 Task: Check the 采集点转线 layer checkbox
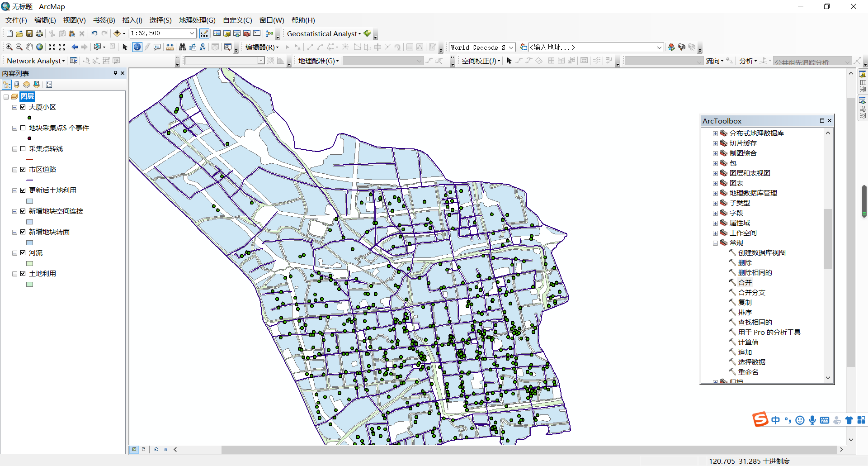click(23, 149)
